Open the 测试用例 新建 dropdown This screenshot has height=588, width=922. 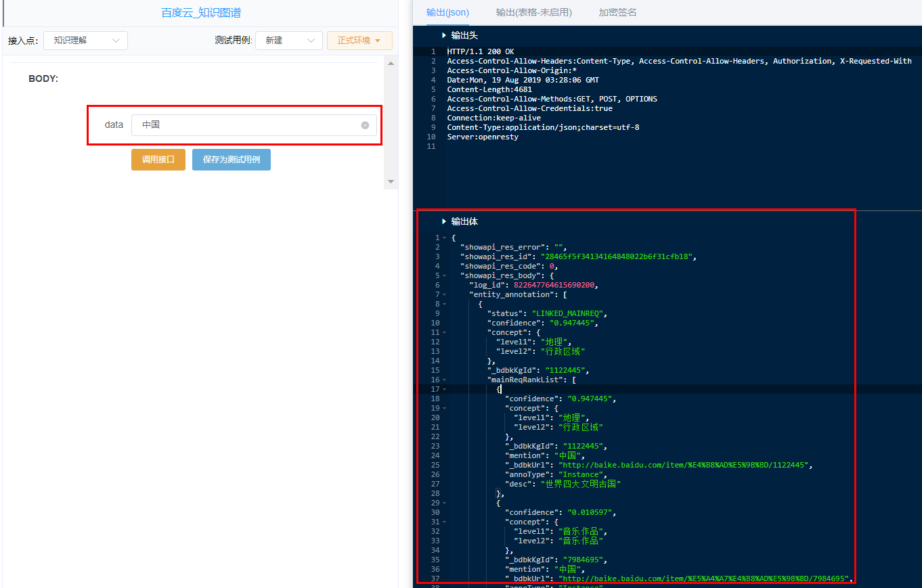tap(288, 41)
